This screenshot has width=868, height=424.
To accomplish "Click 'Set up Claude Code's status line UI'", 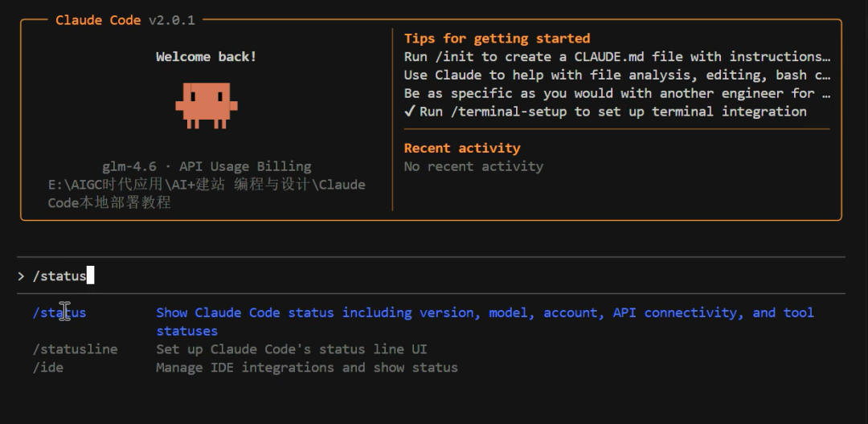I will pos(292,349).
